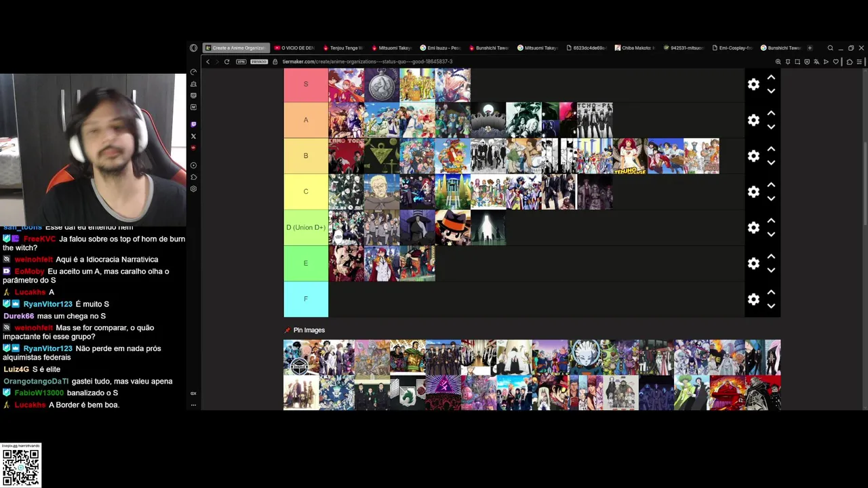
Task: Switch to 'Create a Anime Organiz' tab
Action: [x=237, y=48]
